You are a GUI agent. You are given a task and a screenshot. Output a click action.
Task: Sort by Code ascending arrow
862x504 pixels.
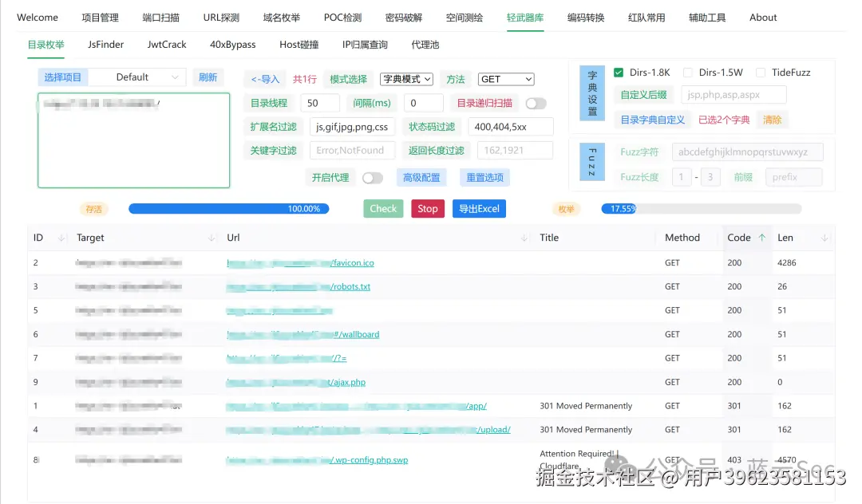762,238
